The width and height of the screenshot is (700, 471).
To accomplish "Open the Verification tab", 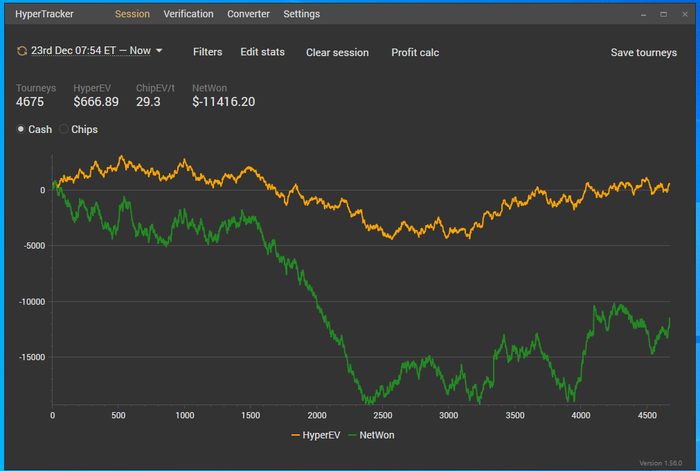I will coord(188,14).
